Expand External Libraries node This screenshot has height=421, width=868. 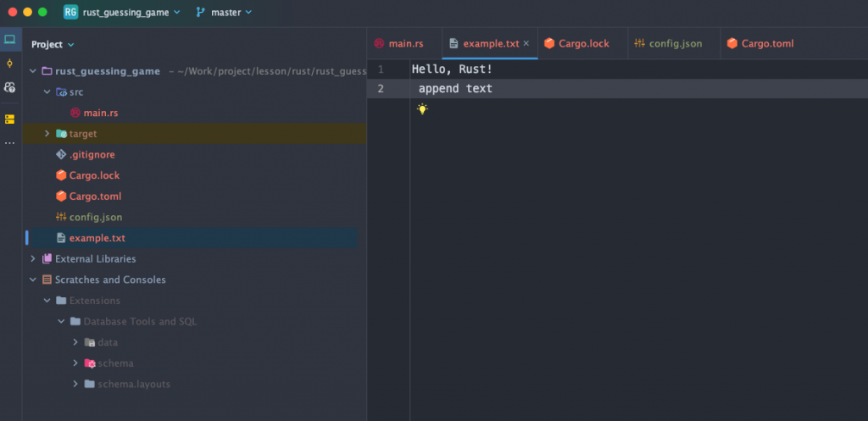33,259
